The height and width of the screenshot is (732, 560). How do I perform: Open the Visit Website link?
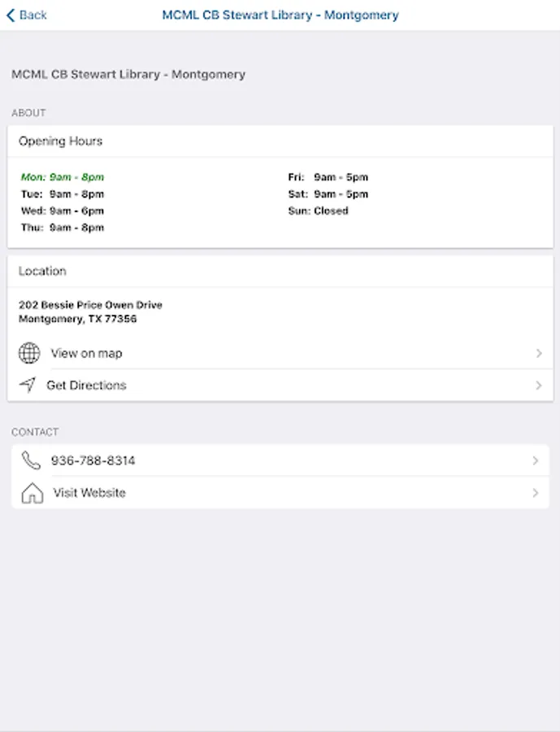[89, 493]
